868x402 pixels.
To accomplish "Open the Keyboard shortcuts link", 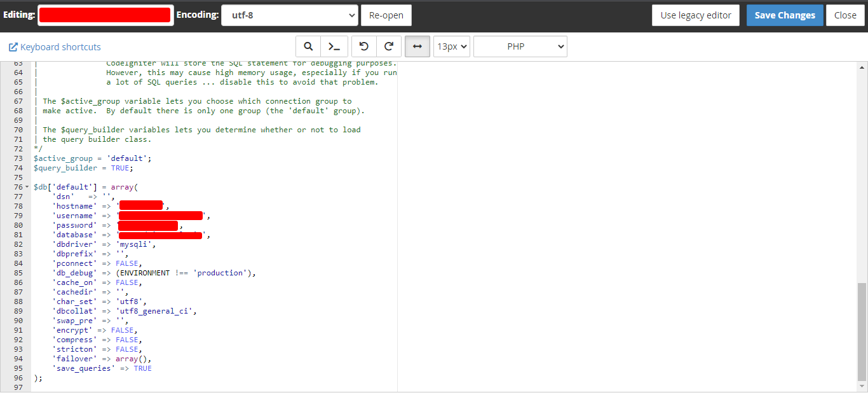I will pos(55,47).
